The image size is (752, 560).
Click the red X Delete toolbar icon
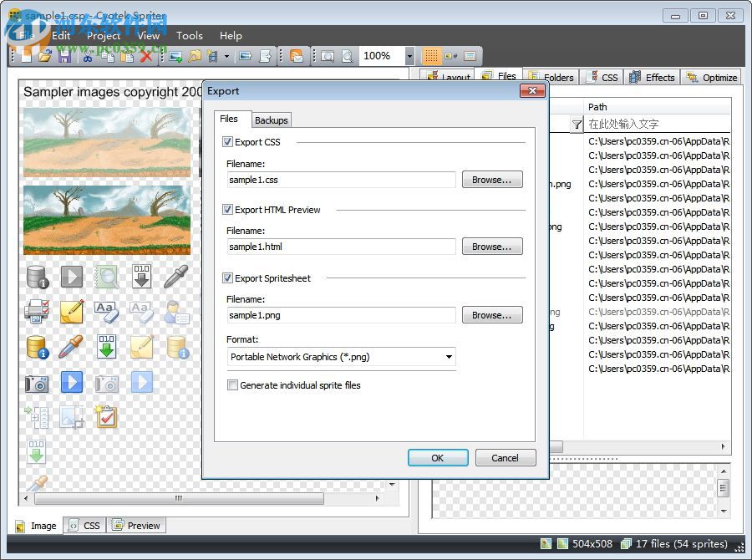147,56
